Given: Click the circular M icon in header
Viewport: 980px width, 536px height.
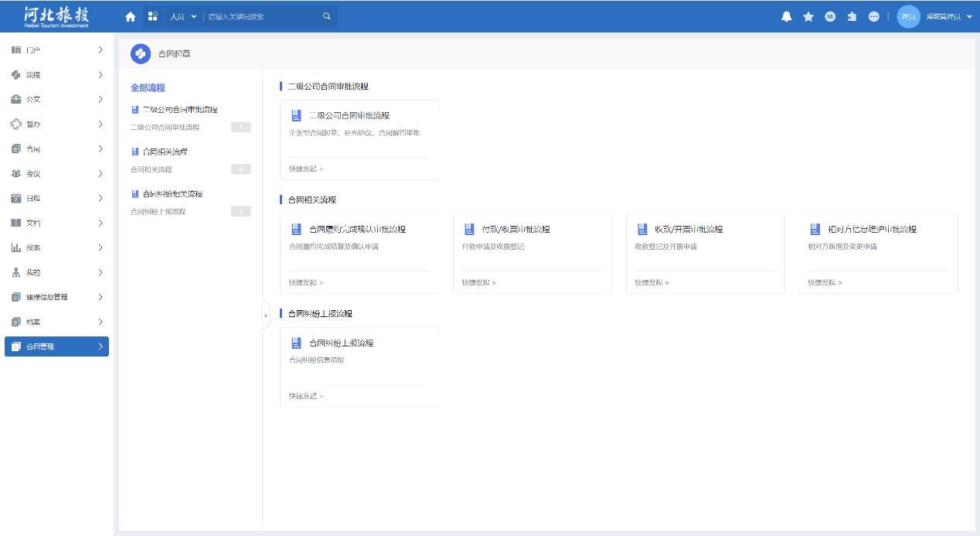Looking at the screenshot, I should pyautogui.click(x=830, y=16).
